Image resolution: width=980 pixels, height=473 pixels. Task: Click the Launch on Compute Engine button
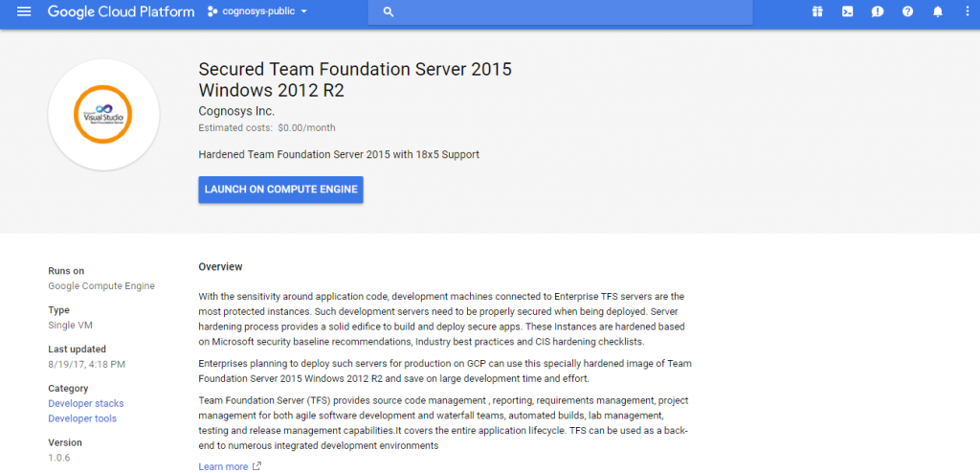[x=280, y=190]
